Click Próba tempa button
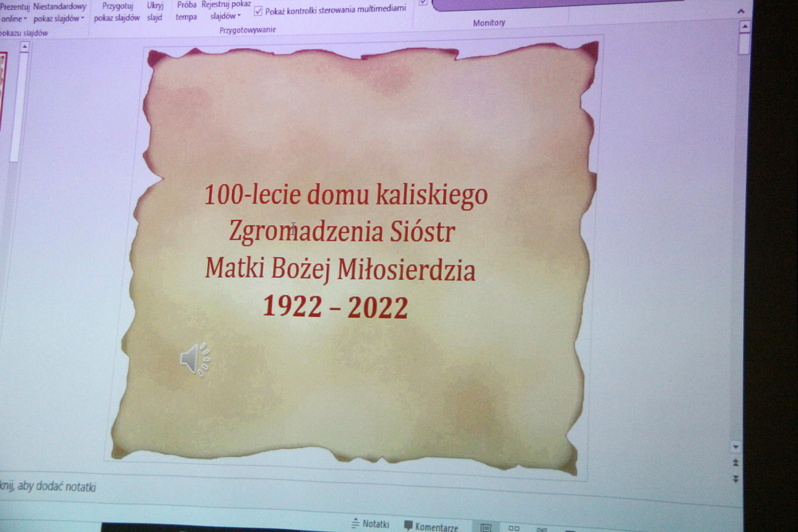 coord(186,11)
